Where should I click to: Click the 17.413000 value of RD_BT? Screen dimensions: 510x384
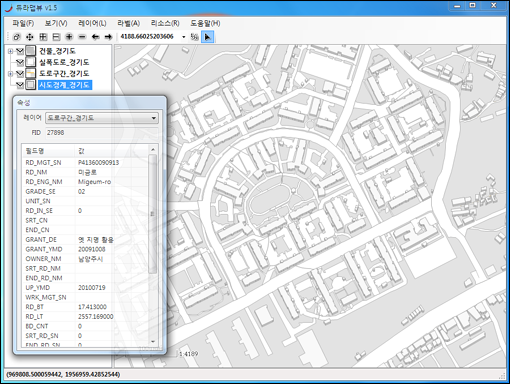click(x=92, y=307)
